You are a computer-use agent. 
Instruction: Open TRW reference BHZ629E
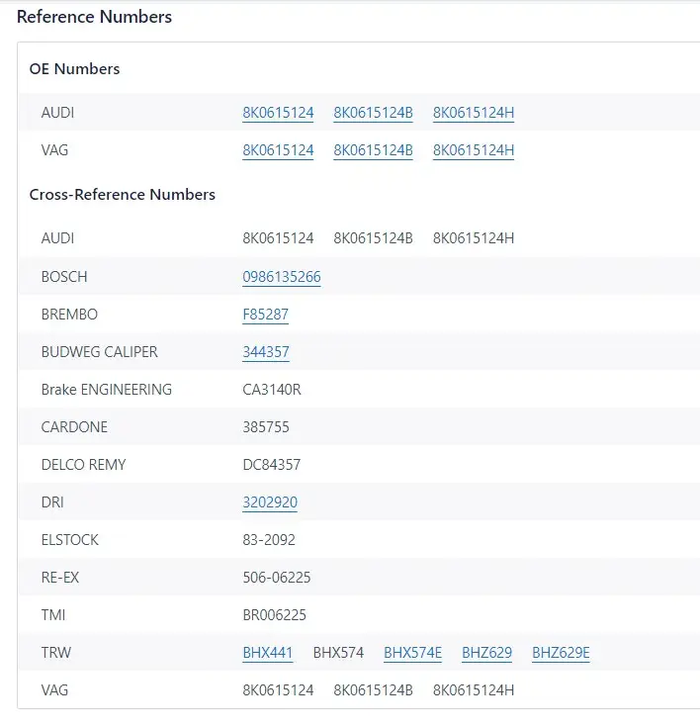561,653
